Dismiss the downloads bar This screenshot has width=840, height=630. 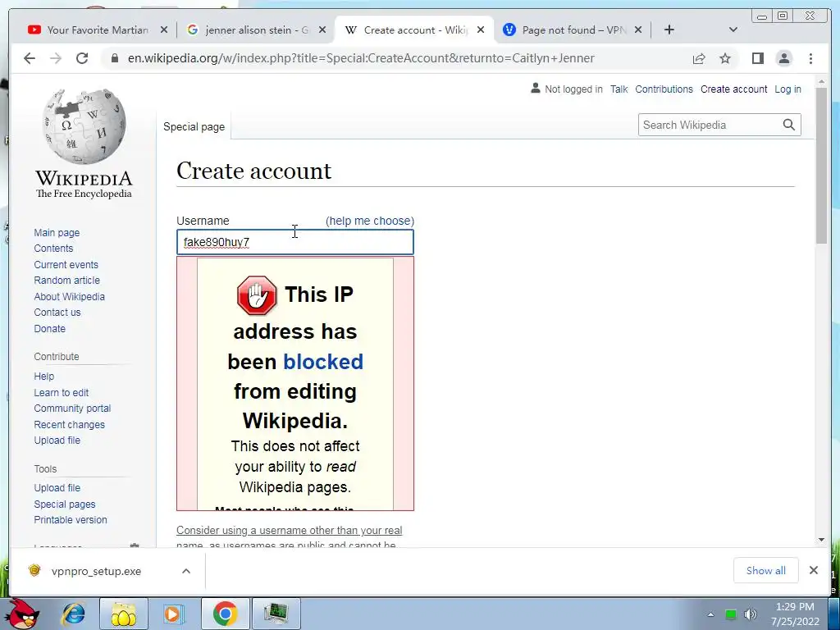click(x=813, y=571)
